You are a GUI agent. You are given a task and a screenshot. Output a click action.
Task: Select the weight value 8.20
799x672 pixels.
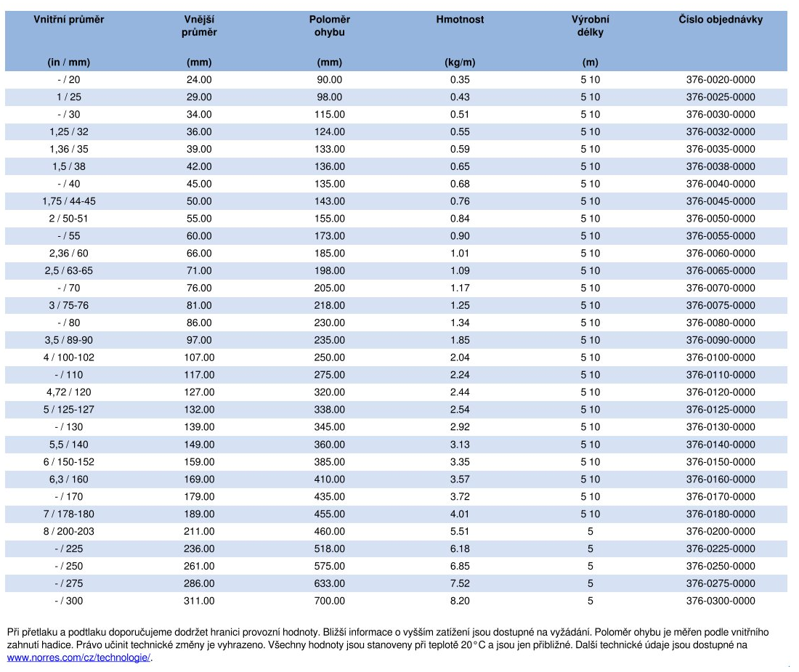460,601
